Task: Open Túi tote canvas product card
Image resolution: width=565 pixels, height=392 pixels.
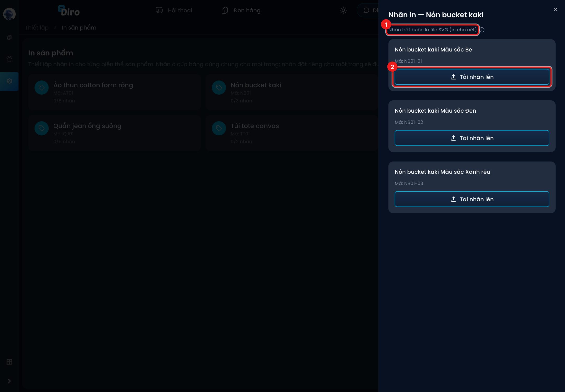Action: 292,133
